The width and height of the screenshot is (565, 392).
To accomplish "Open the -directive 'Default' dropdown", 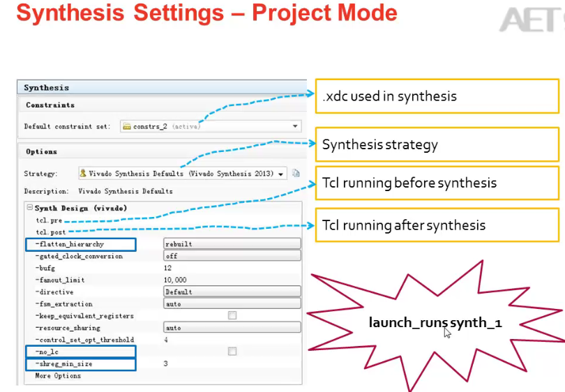I will (x=232, y=292).
